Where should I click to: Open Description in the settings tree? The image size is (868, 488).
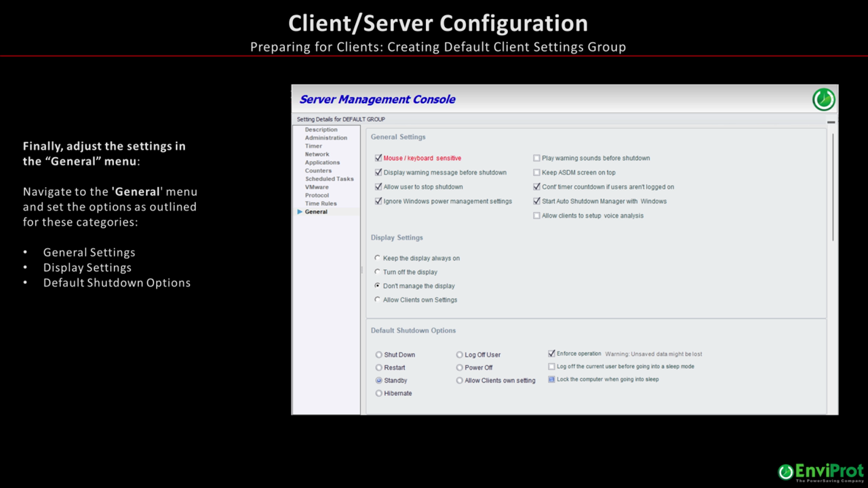pyautogui.click(x=321, y=129)
